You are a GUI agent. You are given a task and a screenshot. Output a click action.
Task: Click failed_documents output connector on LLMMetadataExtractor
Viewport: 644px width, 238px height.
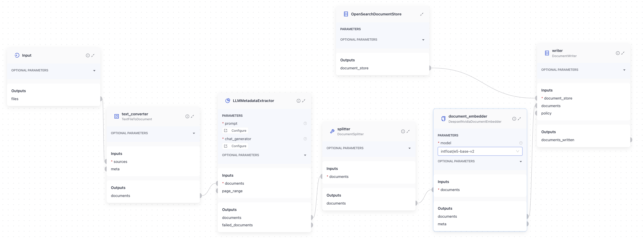pos(312,225)
